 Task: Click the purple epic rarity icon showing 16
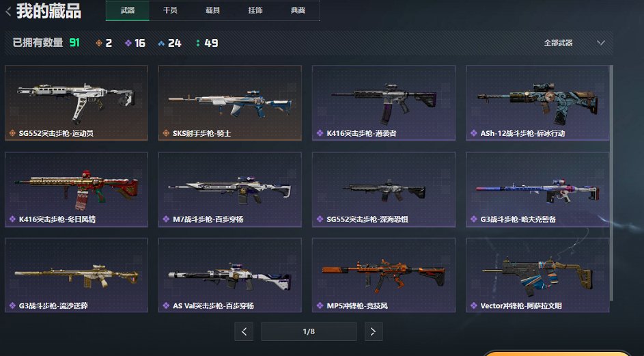coord(128,43)
